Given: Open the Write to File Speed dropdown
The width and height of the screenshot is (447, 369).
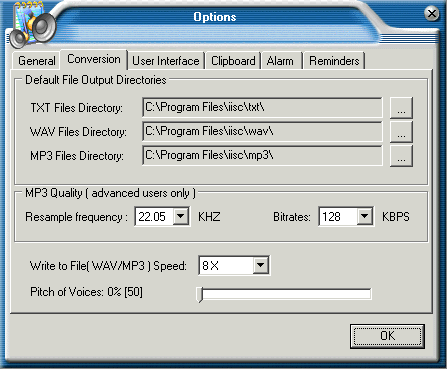Looking at the screenshot, I should tap(261, 265).
